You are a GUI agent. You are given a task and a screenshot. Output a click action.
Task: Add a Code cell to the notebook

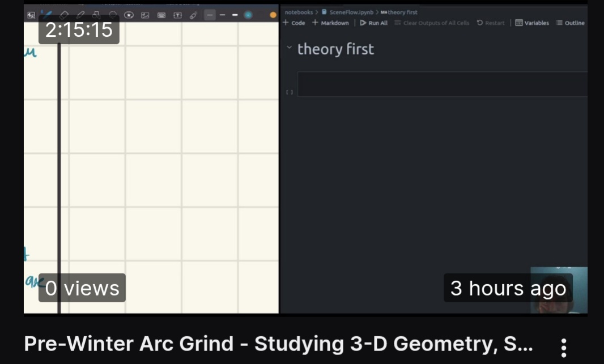[294, 23]
